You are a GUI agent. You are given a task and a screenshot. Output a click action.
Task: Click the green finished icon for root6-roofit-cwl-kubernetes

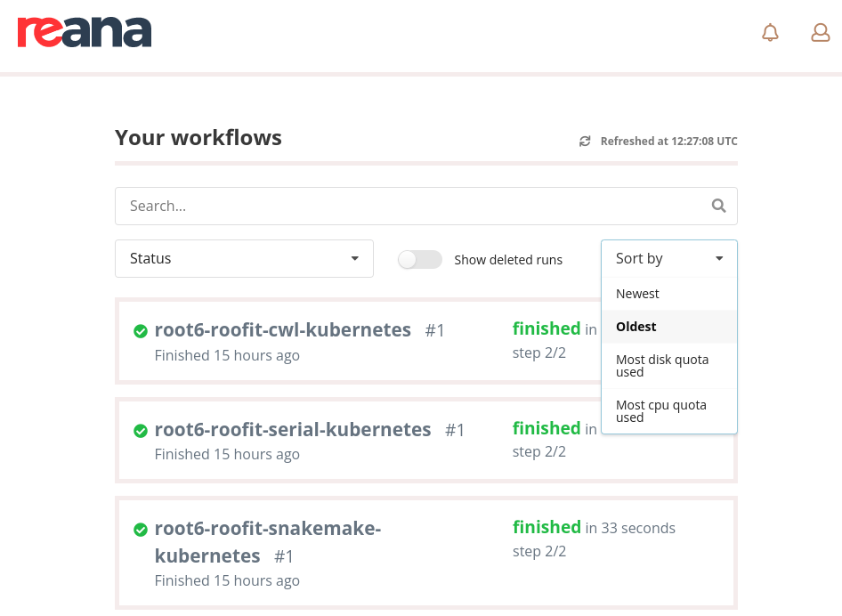pyautogui.click(x=140, y=330)
